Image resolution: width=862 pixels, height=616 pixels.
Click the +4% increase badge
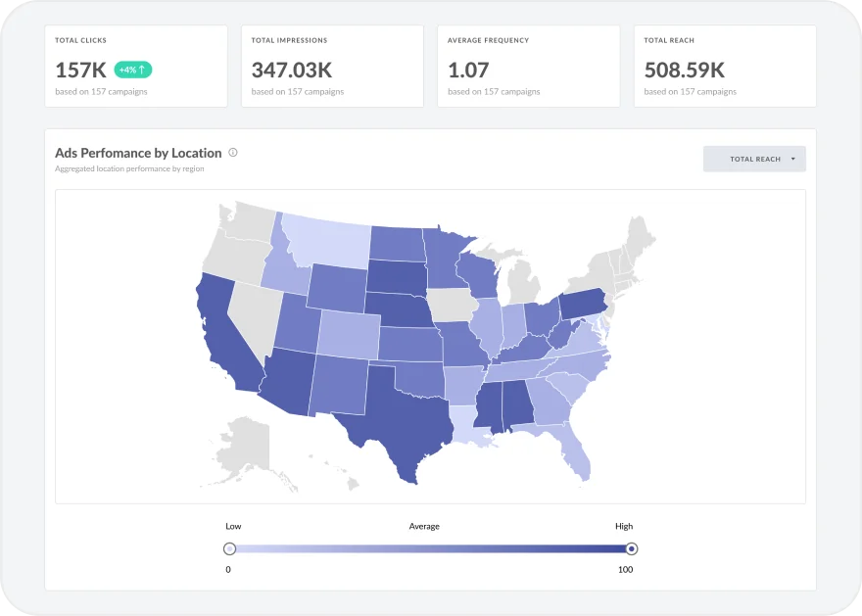(x=133, y=70)
